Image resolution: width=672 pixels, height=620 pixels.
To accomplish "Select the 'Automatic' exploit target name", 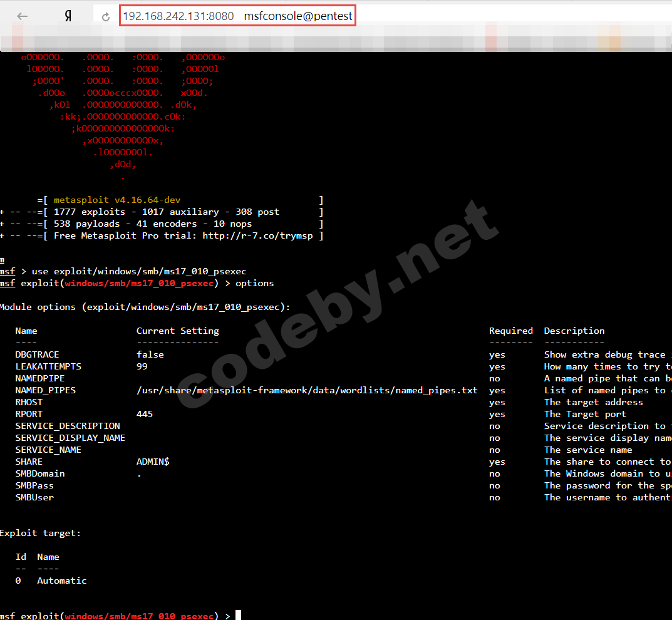I will [x=62, y=581].
